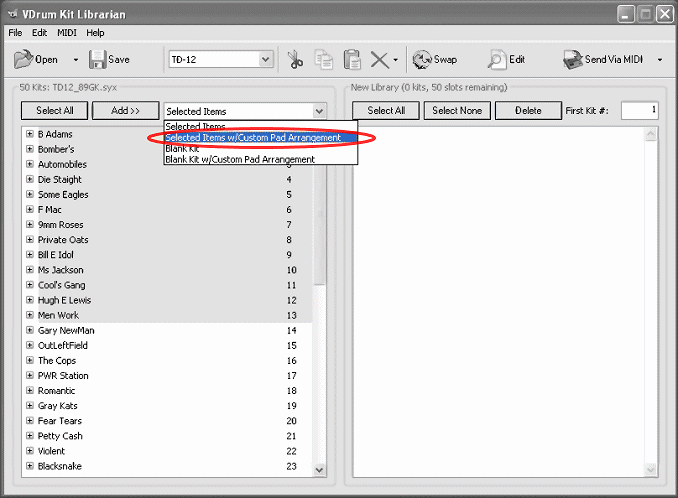Click the Delete X icon in toolbar
678x498 pixels.
(x=379, y=60)
